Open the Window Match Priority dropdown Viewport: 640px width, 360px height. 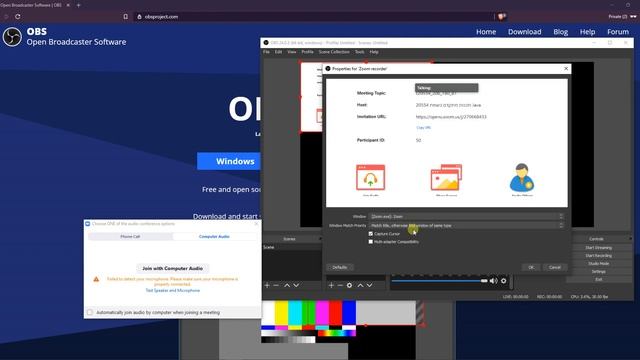467,225
